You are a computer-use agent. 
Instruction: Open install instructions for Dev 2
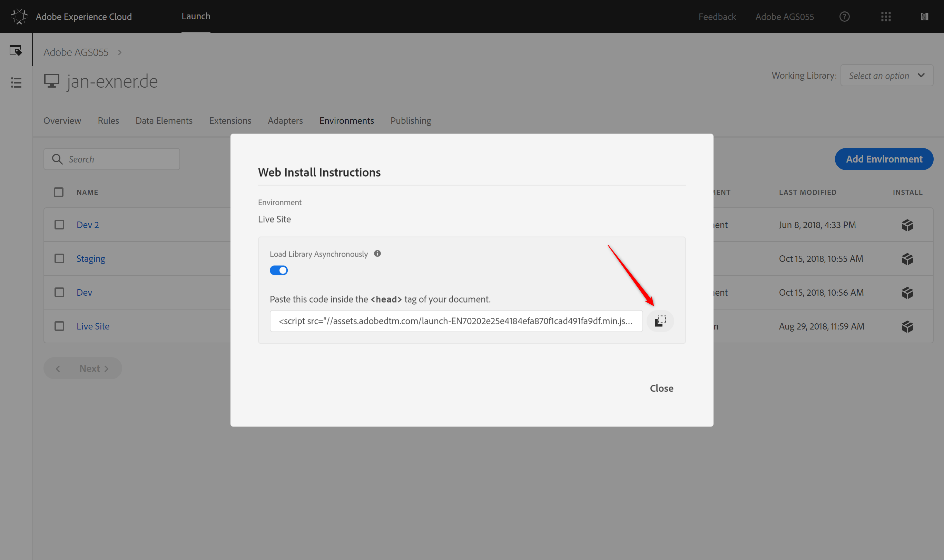[907, 225]
